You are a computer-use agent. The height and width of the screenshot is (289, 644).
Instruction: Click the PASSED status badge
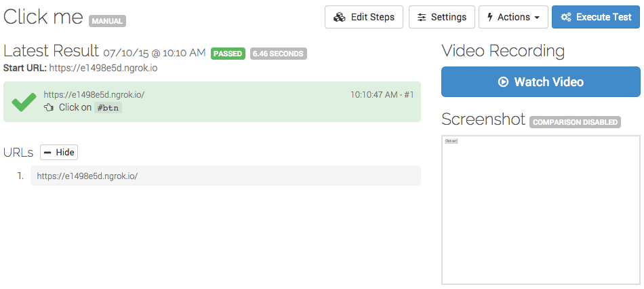point(228,54)
